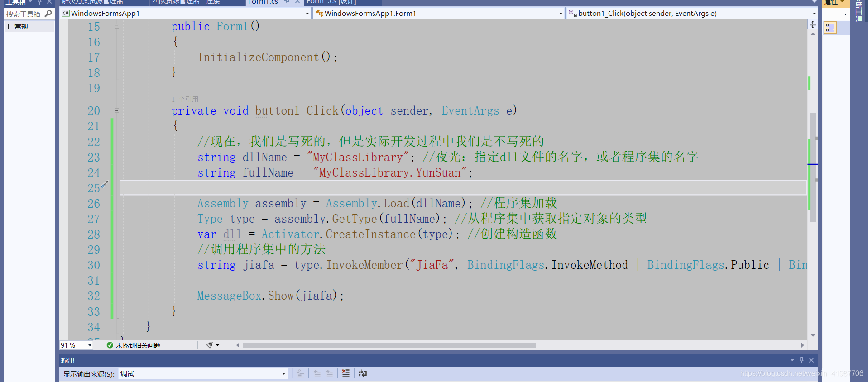This screenshot has width=868, height=382.
Task: Switch to the Form1.cs code tab
Action: [x=263, y=2]
